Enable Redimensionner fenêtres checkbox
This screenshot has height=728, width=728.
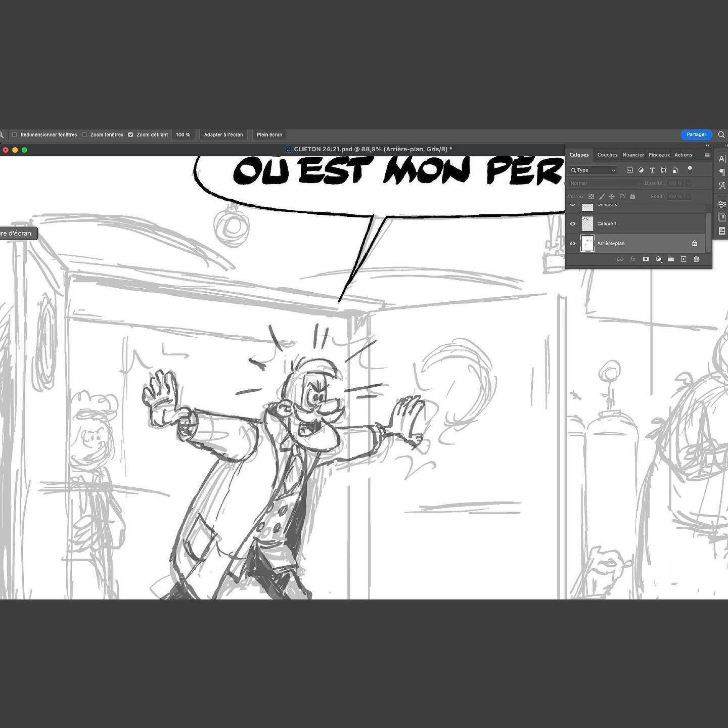15,134
